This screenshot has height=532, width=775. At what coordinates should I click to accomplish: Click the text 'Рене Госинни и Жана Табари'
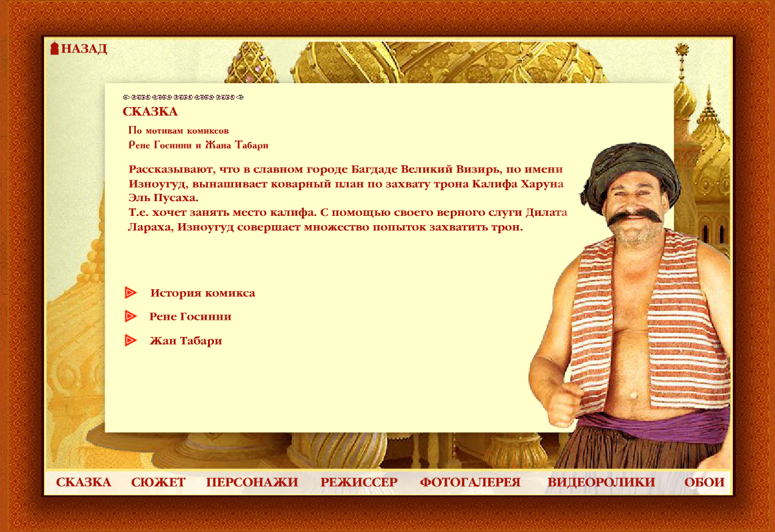pyautogui.click(x=199, y=146)
